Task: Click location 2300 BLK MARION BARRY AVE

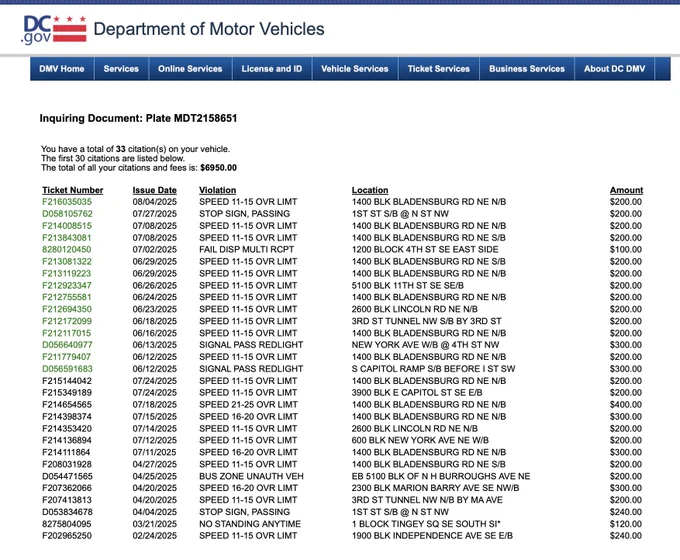Action: (x=435, y=488)
